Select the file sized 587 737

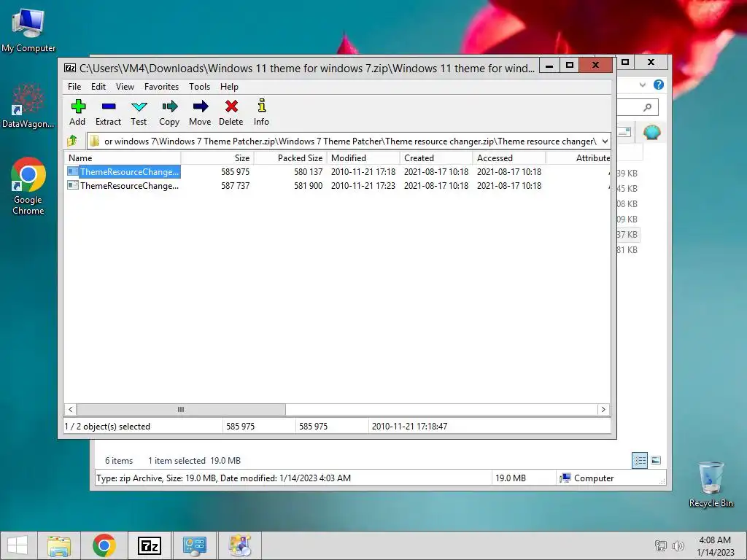pyautogui.click(x=338, y=186)
